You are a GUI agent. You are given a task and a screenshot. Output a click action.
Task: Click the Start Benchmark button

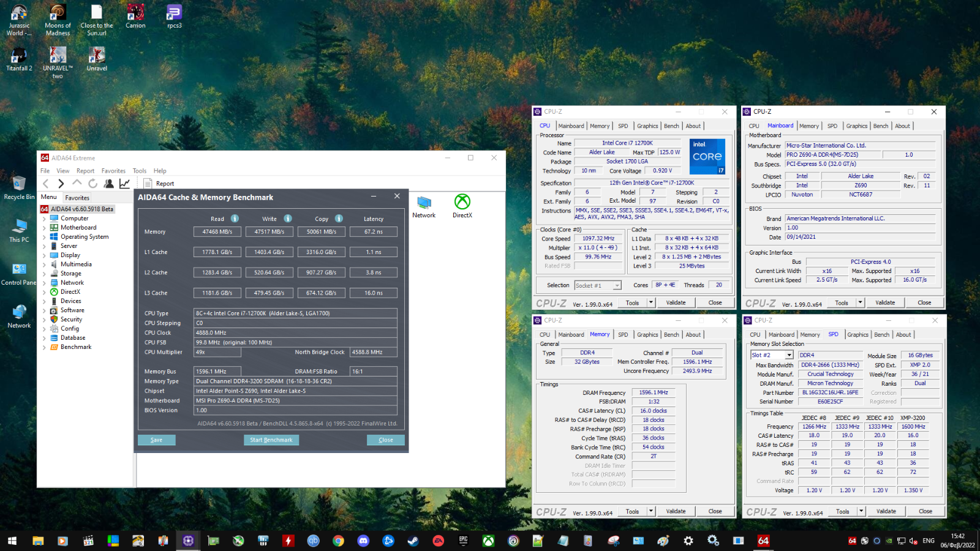[271, 440]
